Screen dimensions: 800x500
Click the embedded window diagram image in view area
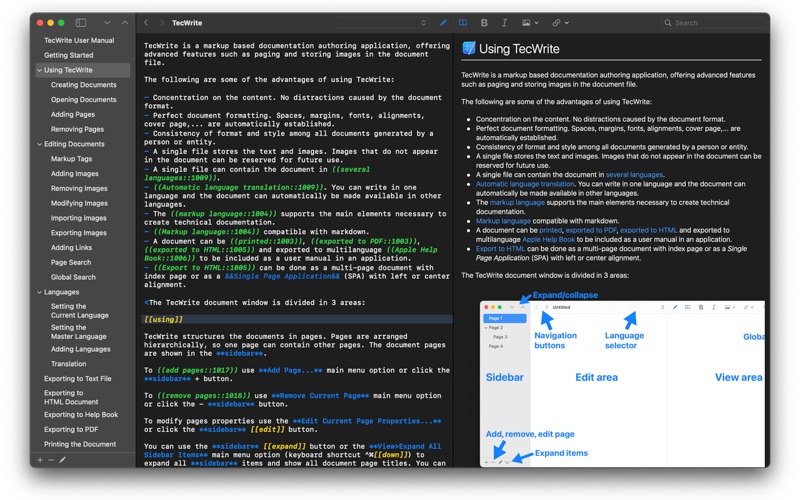pos(622,380)
